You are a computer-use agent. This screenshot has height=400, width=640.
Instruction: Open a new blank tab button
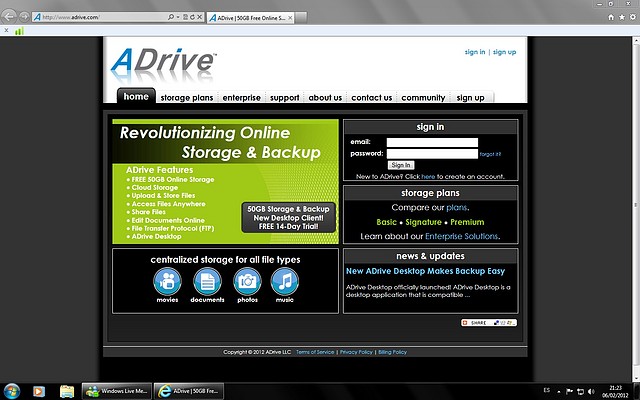coord(301,18)
